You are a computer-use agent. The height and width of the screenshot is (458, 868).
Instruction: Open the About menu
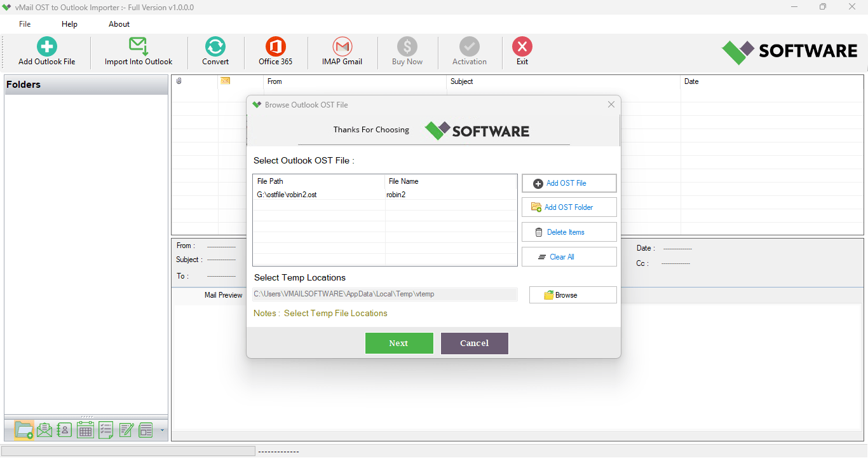pos(119,24)
